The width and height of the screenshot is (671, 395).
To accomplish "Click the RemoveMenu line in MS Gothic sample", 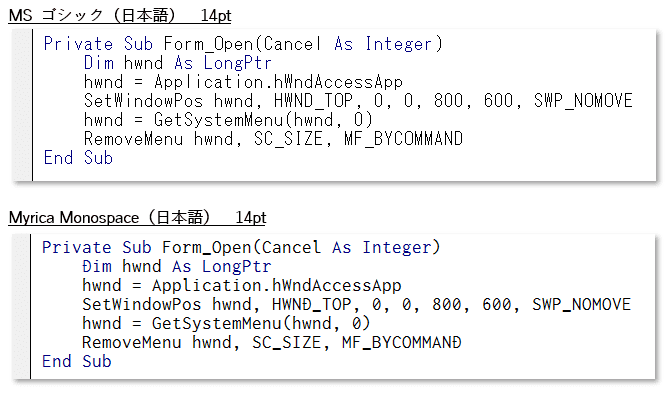I will [x=273, y=139].
